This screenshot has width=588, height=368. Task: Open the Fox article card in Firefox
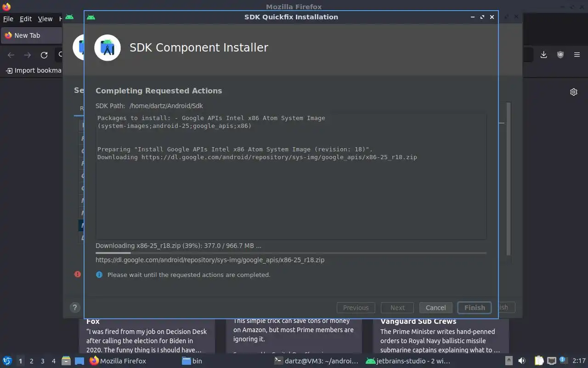click(x=147, y=336)
